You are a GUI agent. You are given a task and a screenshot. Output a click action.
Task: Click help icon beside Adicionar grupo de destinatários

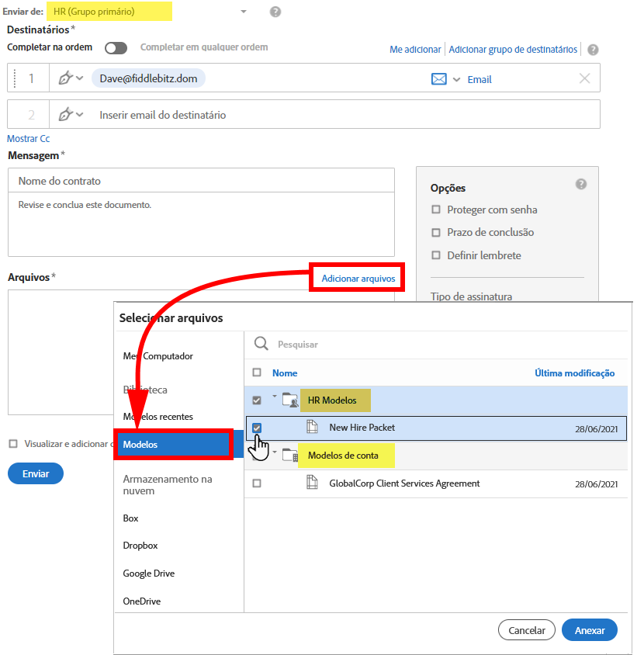(593, 50)
